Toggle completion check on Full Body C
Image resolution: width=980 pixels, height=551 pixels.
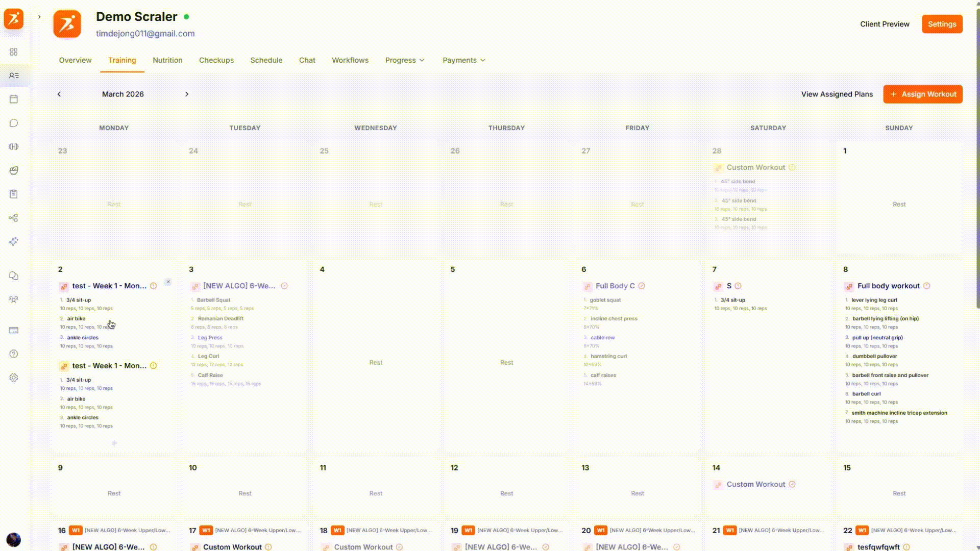[642, 286]
